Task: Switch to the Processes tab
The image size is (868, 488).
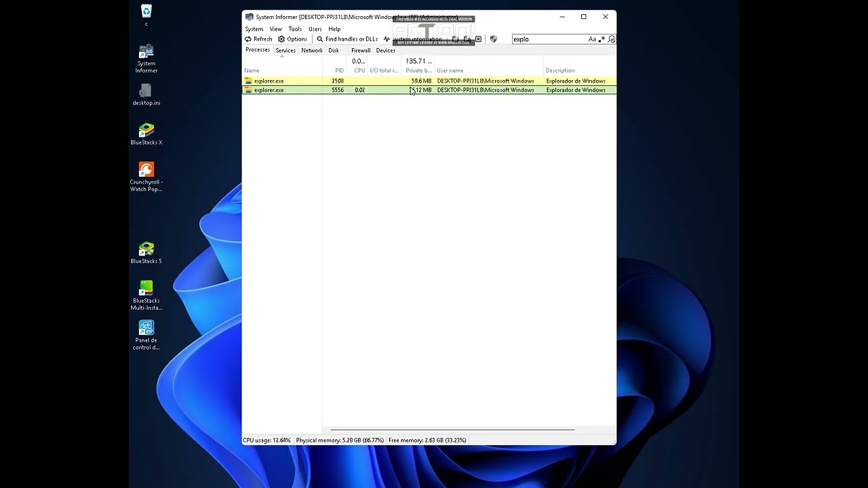Action: pos(258,50)
